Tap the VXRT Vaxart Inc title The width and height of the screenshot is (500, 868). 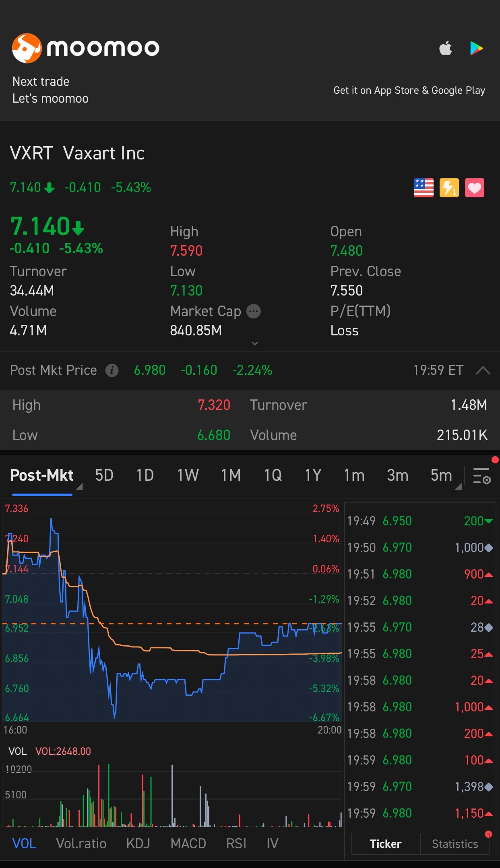[x=77, y=153]
